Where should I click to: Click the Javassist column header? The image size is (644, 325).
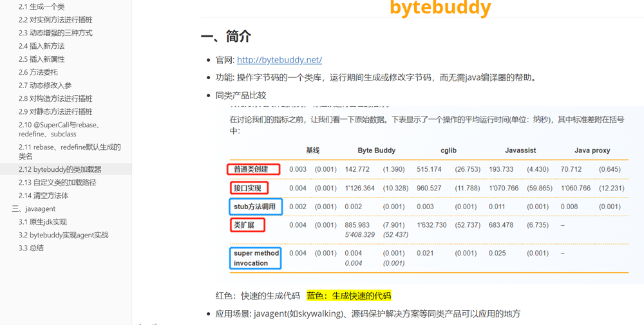520,151
